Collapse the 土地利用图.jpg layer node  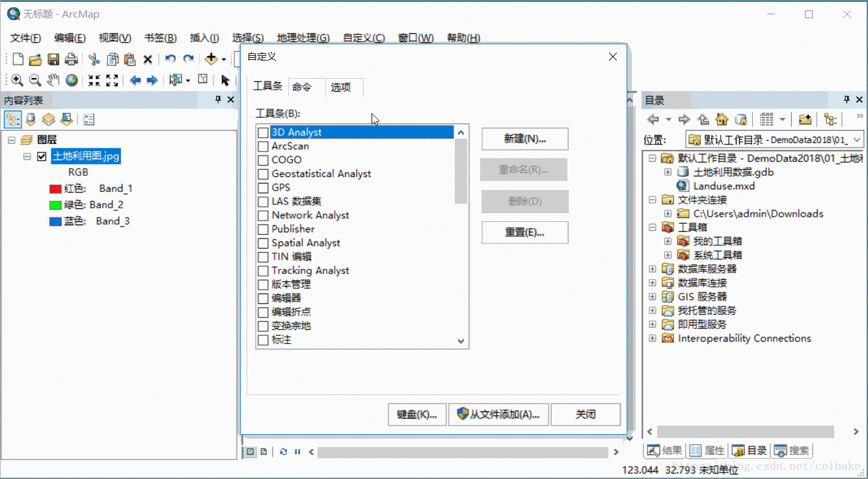pos(27,156)
